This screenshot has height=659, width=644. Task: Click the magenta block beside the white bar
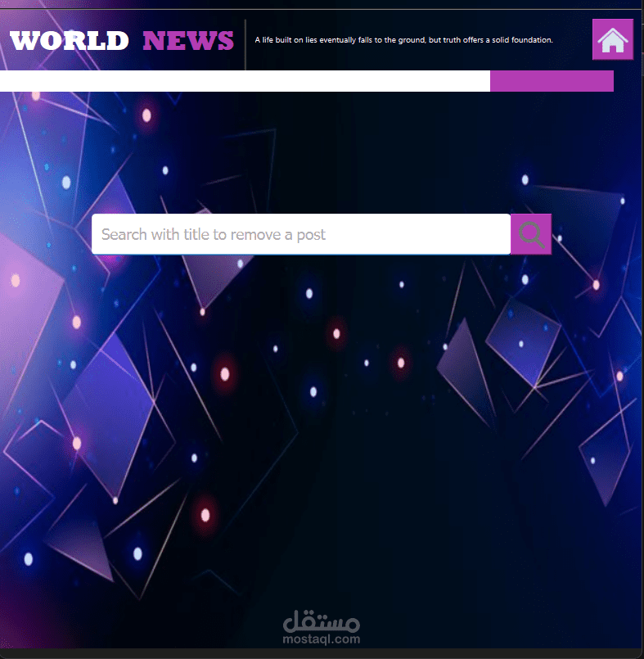[x=552, y=81]
